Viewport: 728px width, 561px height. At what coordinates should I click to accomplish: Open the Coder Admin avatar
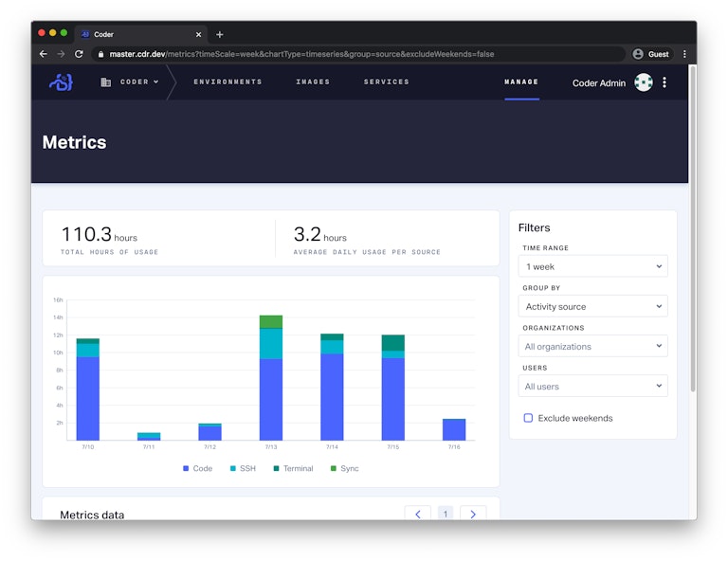click(644, 82)
